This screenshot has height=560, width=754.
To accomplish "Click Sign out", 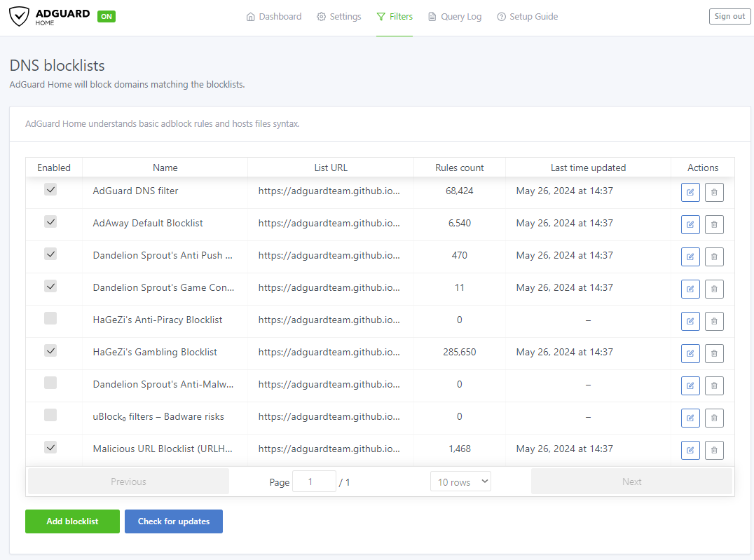I will point(729,16).
